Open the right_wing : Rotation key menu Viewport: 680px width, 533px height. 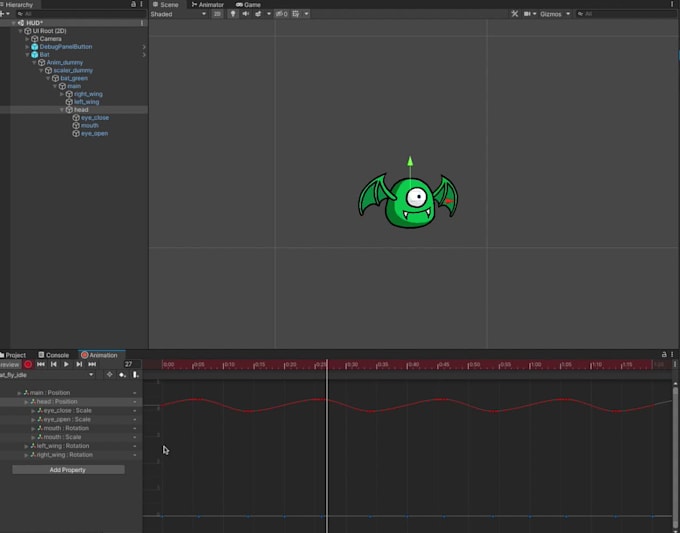(x=134, y=455)
